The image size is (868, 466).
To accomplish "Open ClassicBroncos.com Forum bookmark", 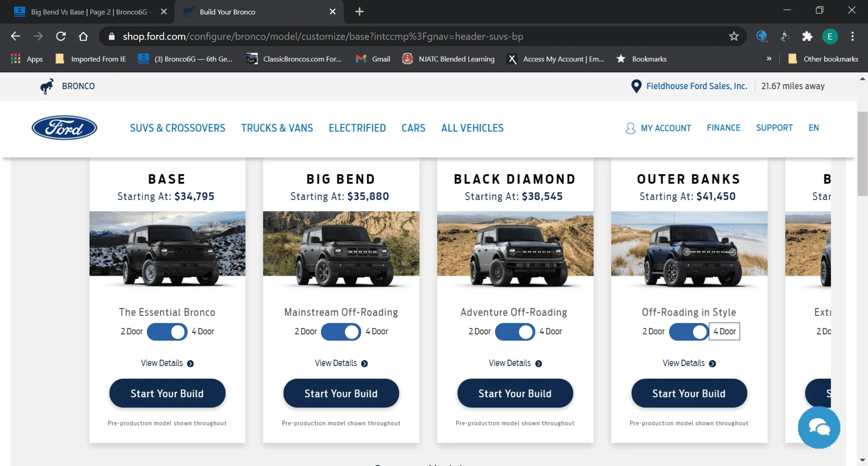I will (294, 59).
